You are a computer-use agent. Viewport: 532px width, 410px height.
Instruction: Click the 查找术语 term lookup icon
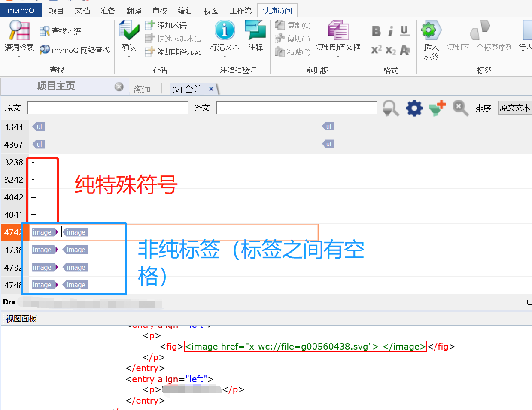click(x=45, y=31)
